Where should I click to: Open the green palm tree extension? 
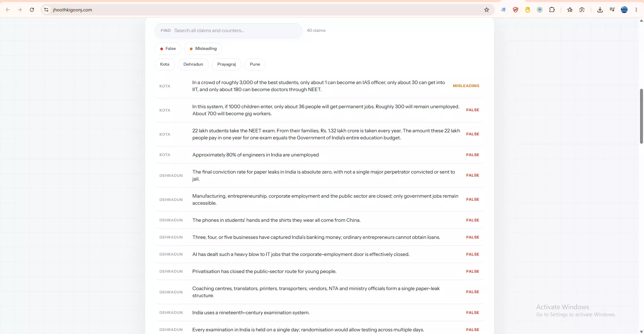click(x=540, y=10)
